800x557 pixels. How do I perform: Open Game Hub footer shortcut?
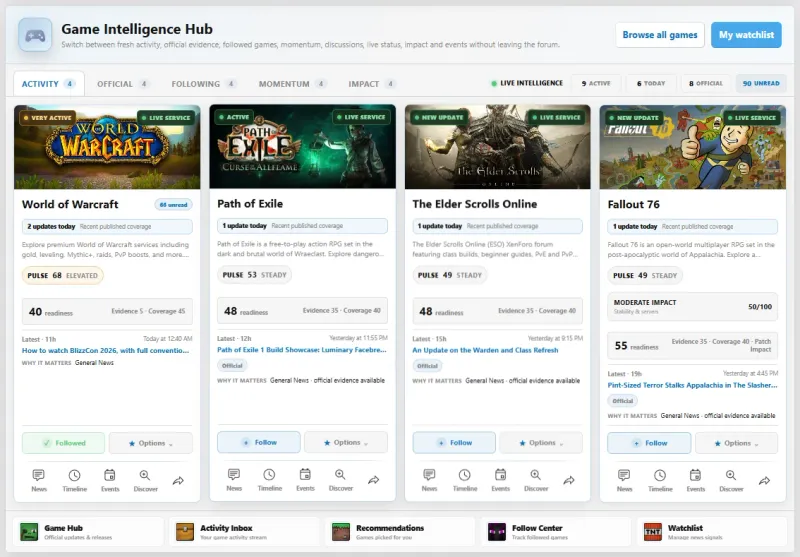88,531
